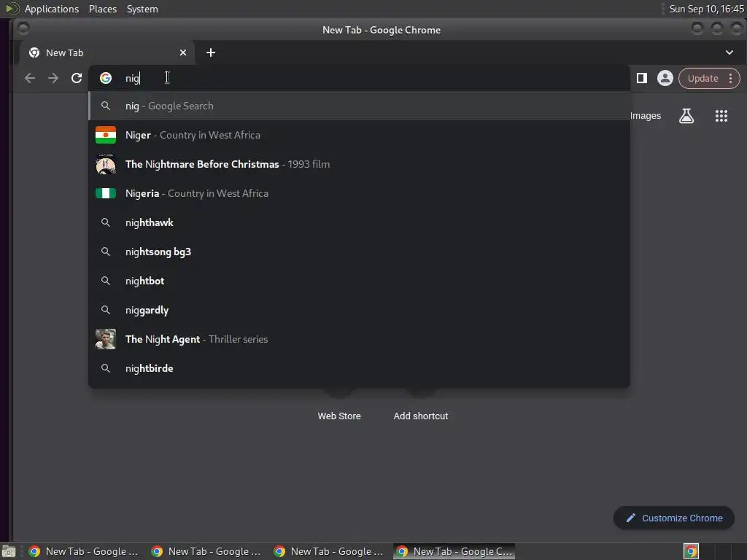Click in the address bar containing 'nig'
The height and width of the screenshot is (560, 747).
(x=360, y=78)
